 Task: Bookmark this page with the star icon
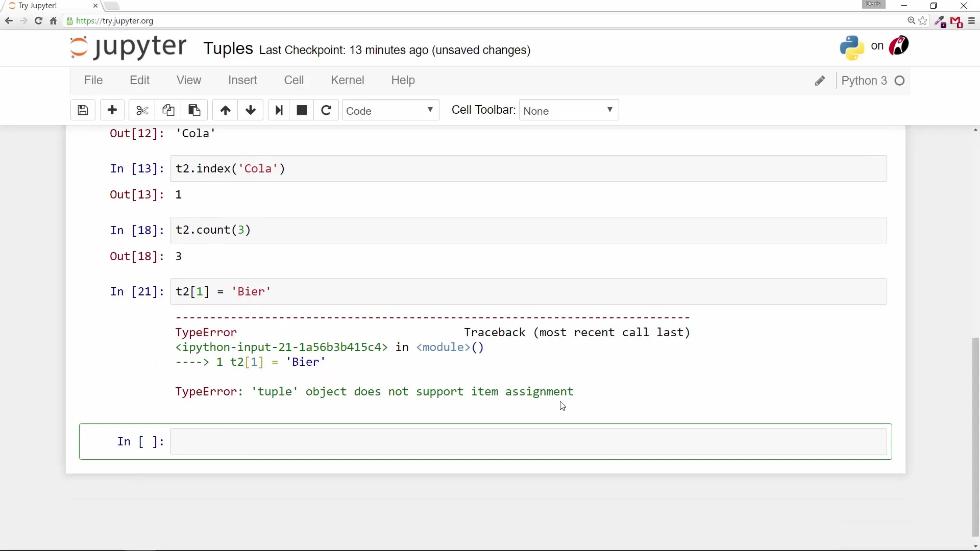click(x=923, y=21)
